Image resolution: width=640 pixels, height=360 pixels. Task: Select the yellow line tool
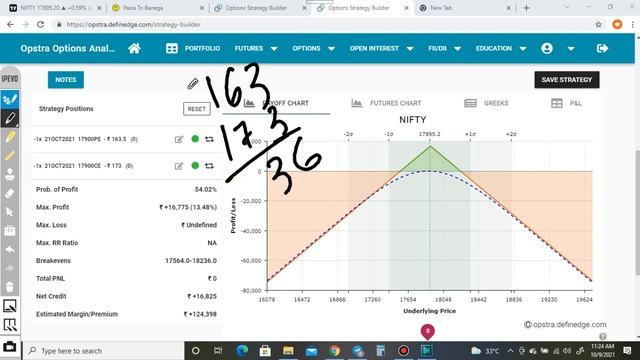(10, 156)
